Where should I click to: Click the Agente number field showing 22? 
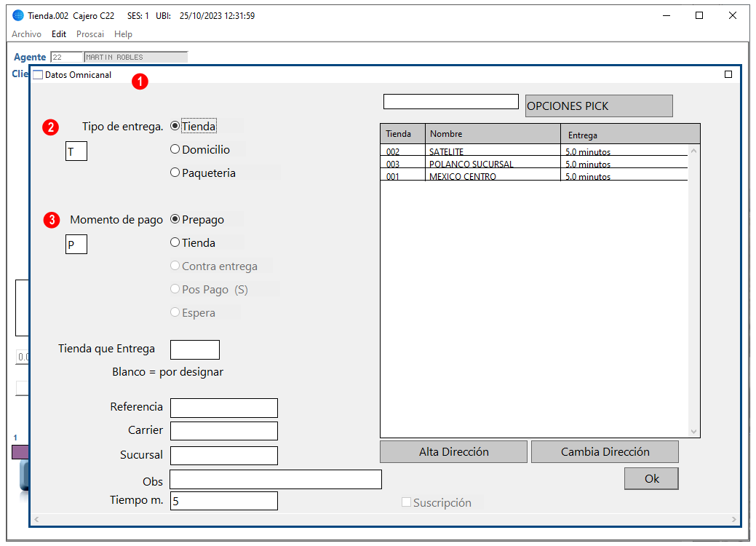tap(67, 57)
